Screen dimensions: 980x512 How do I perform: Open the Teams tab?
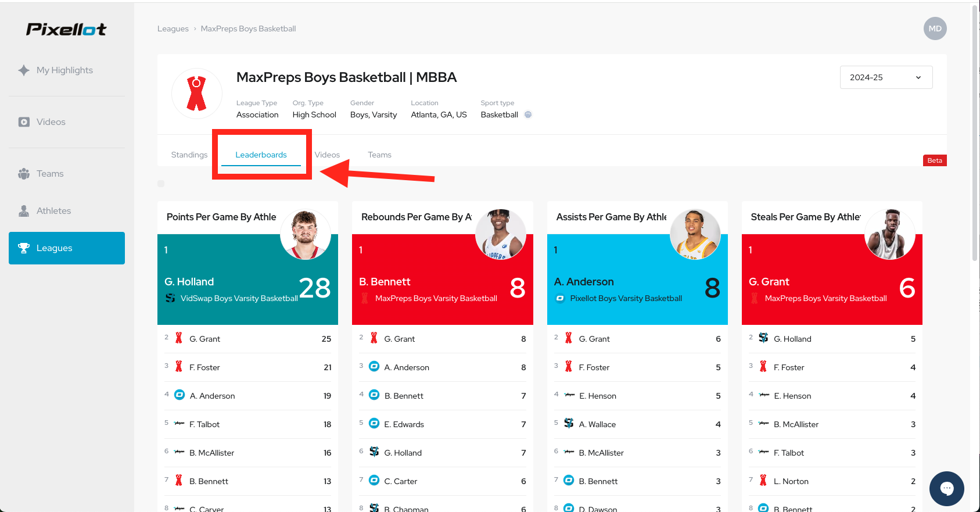[x=379, y=155]
